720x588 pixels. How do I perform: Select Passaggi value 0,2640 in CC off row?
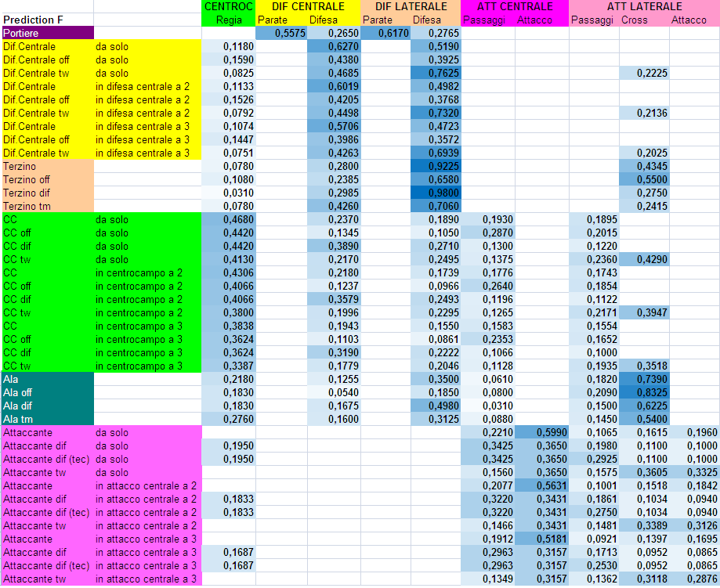(487, 286)
